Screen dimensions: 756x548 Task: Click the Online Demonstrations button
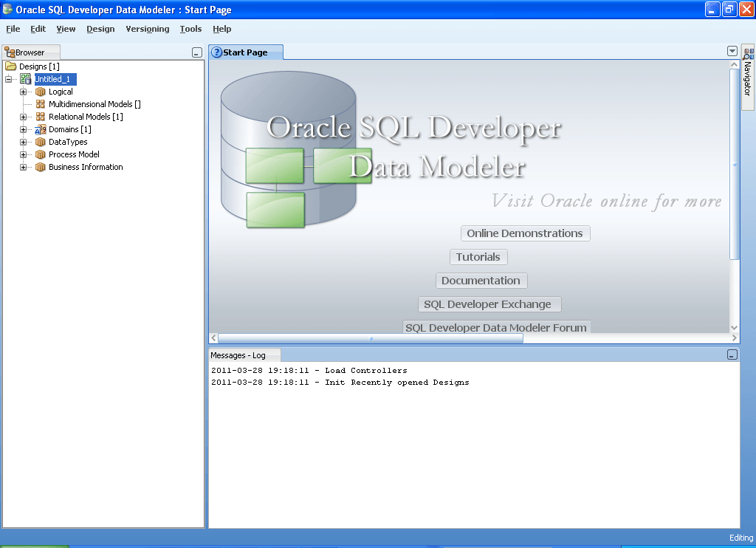pyautogui.click(x=525, y=233)
